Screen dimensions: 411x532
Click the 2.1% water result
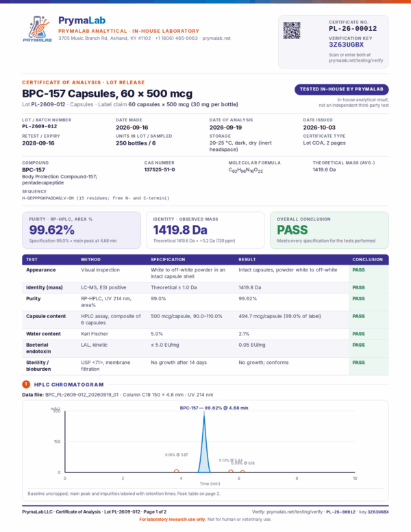click(x=244, y=334)
